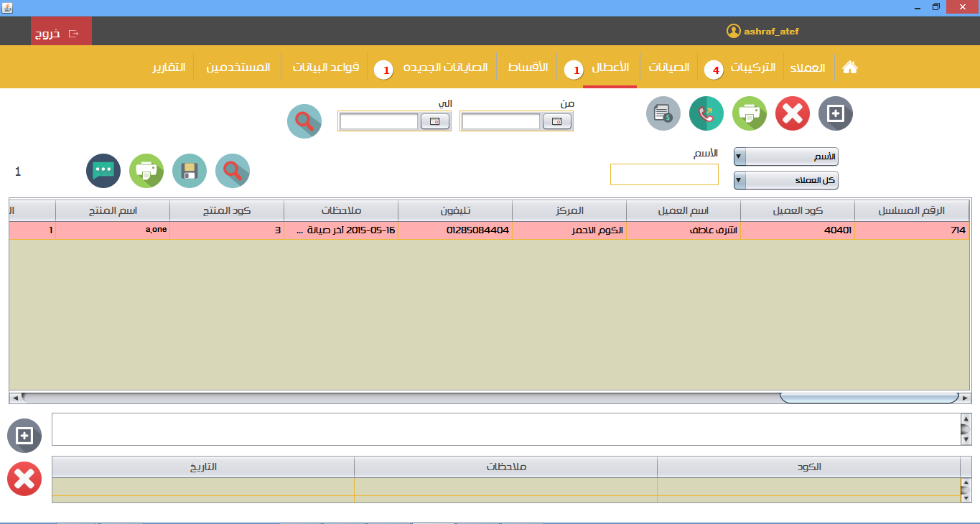Click the من date input field

click(501, 122)
